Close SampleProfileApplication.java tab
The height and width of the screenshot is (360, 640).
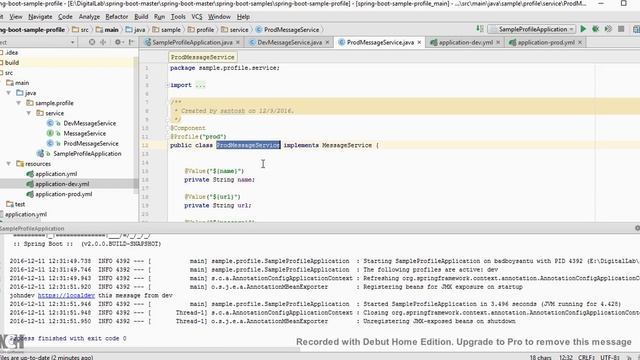[238, 42]
